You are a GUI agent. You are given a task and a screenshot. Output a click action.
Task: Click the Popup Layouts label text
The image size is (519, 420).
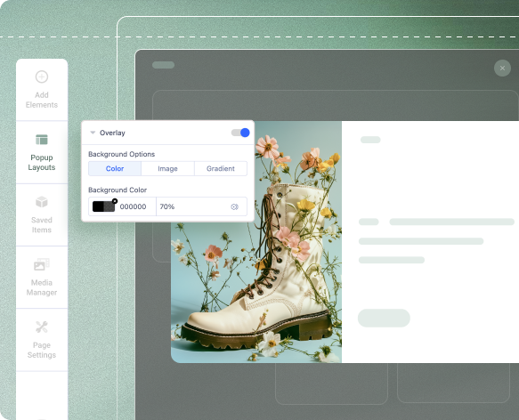pos(42,163)
